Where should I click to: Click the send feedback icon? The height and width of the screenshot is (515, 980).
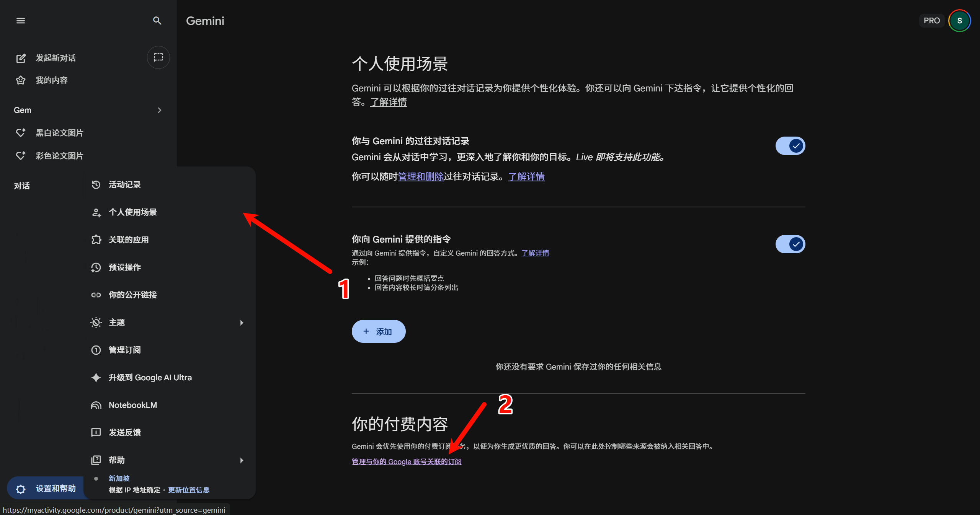coord(96,432)
